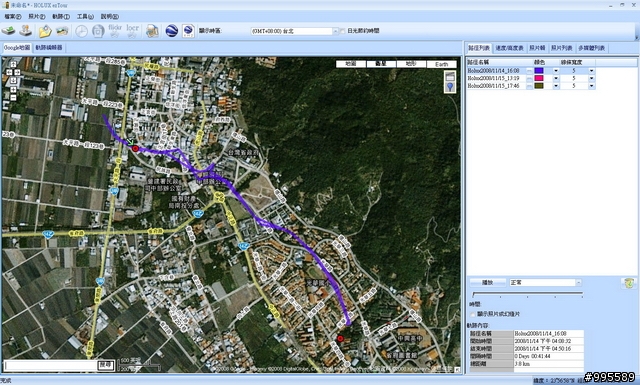Toggle the show photos slideshow checkbox
The height and width of the screenshot is (385, 640).
click(473, 314)
